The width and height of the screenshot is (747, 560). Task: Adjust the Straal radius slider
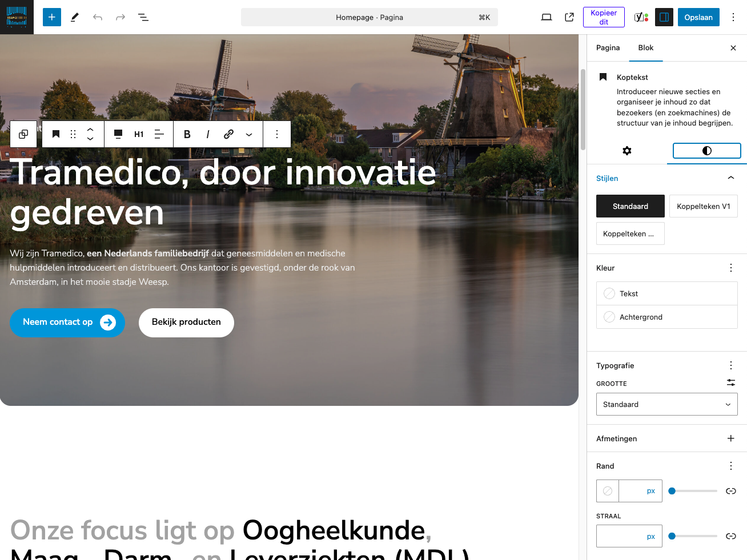coord(693,536)
